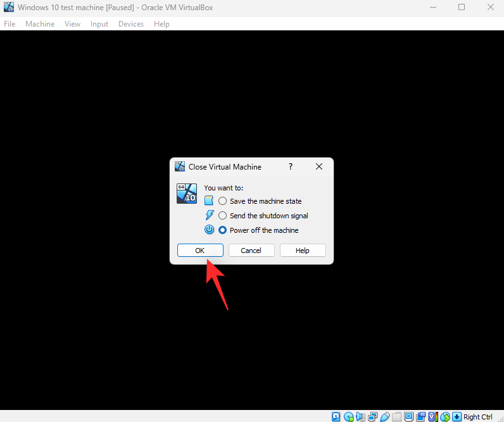Maximize the VirtualBox window

click(462, 7)
